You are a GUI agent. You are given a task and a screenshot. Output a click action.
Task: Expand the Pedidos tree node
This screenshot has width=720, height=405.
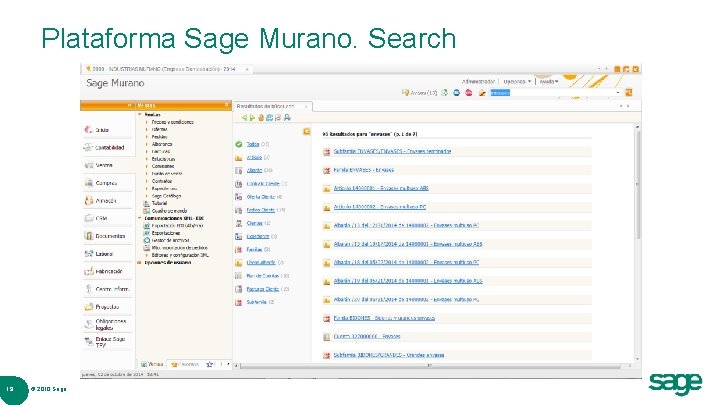click(146, 137)
